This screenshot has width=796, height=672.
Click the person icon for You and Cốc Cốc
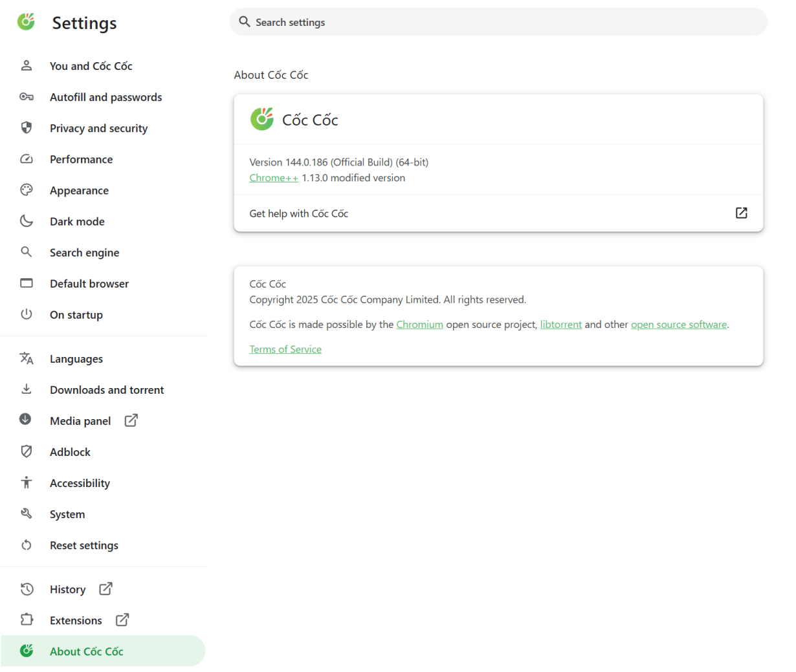(x=27, y=65)
